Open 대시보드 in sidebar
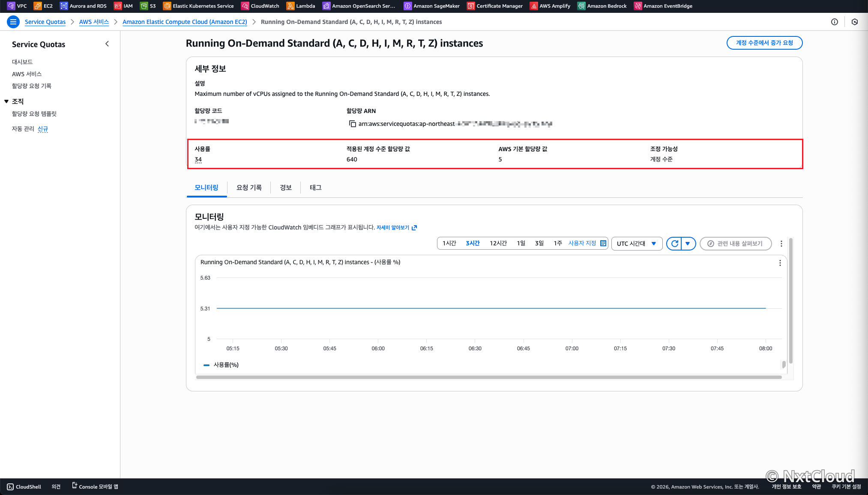Screen dimensions: 868x495 pos(22,62)
